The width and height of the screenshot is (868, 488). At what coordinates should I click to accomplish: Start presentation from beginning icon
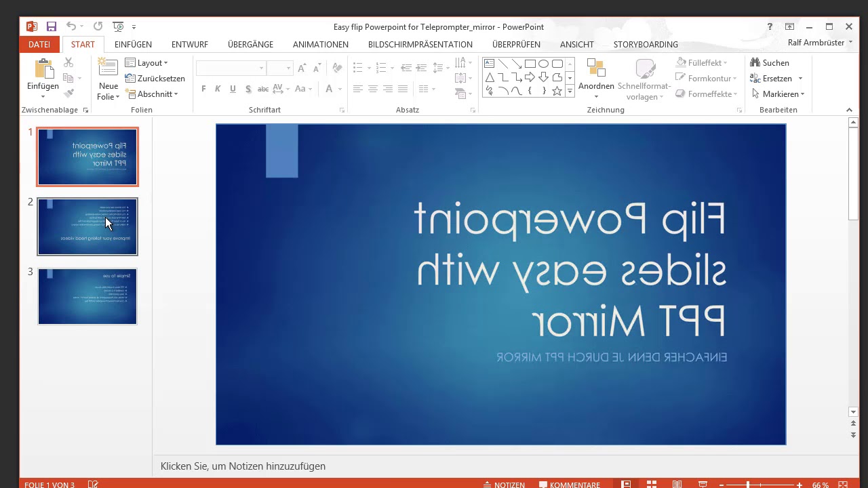(x=118, y=26)
